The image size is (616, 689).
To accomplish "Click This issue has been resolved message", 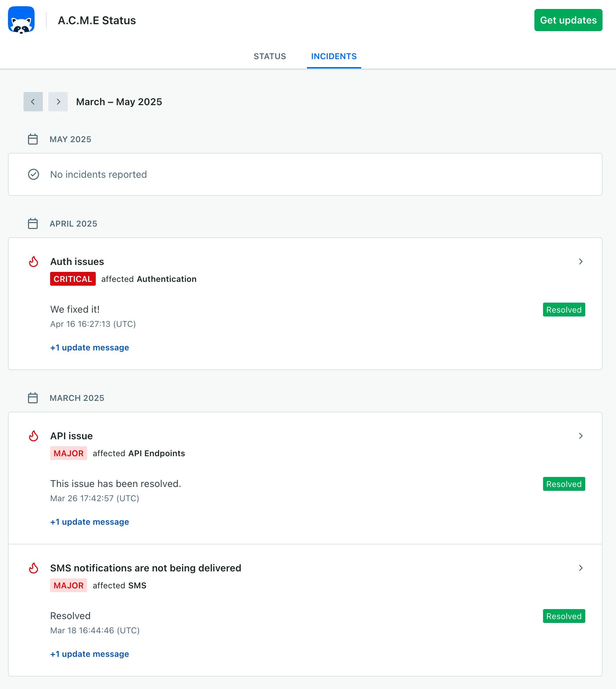I will [115, 484].
